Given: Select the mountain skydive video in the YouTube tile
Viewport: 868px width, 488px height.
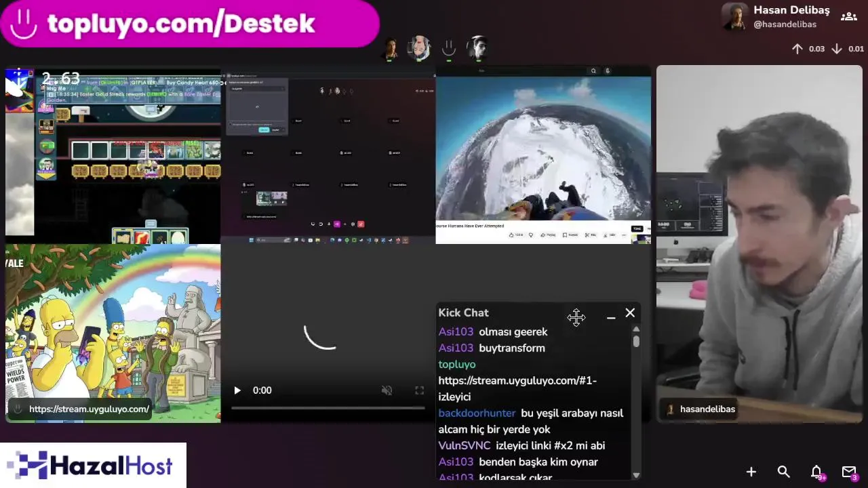Looking at the screenshot, I should click(543, 148).
